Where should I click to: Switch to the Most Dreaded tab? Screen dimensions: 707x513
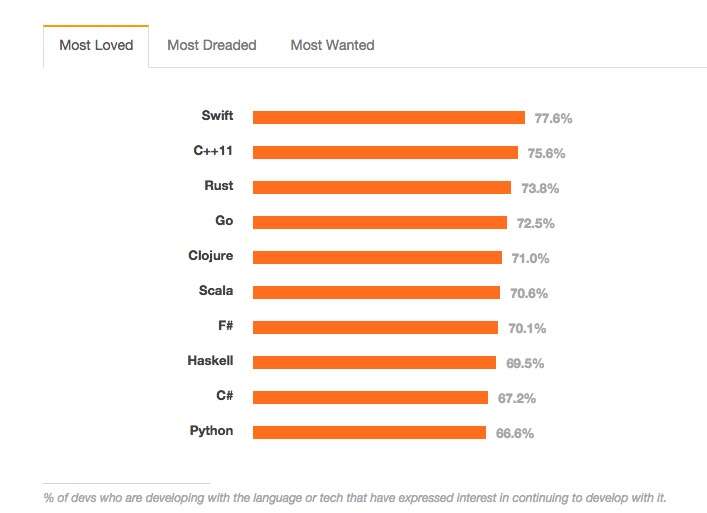tap(212, 45)
